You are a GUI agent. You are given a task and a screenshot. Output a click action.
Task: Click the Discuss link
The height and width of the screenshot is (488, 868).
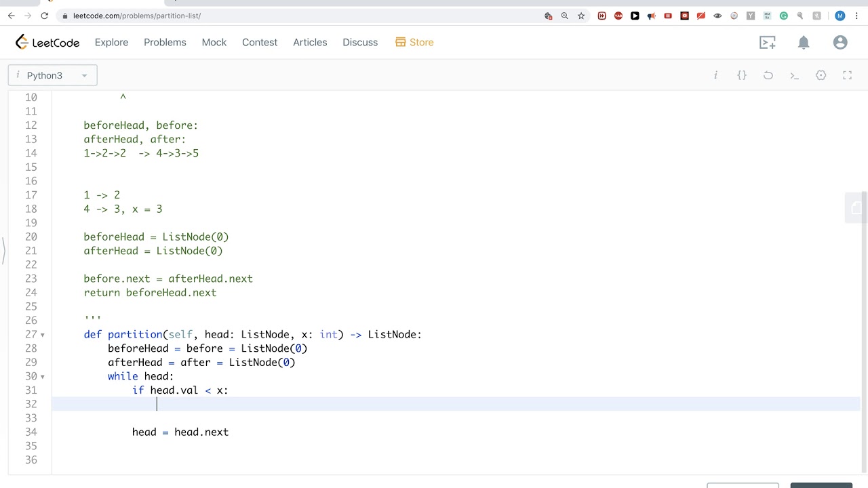coord(360,42)
